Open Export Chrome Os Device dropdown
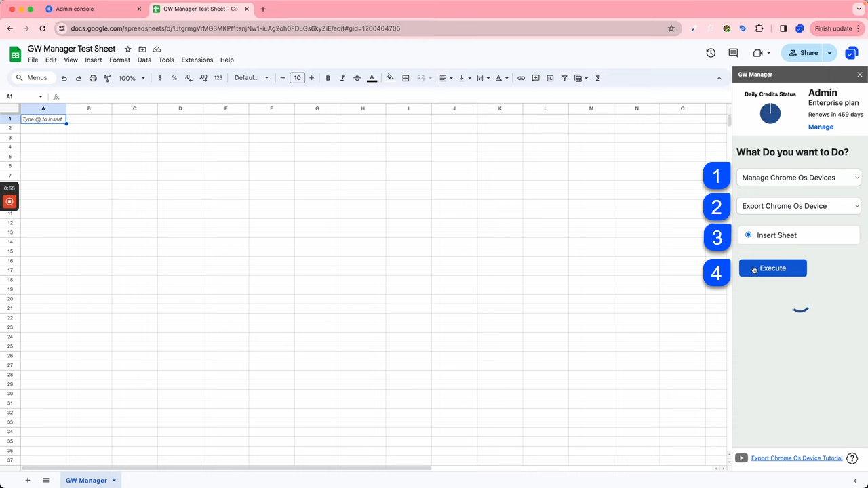Viewport: 868px width, 488px height. click(x=799, y=206)
